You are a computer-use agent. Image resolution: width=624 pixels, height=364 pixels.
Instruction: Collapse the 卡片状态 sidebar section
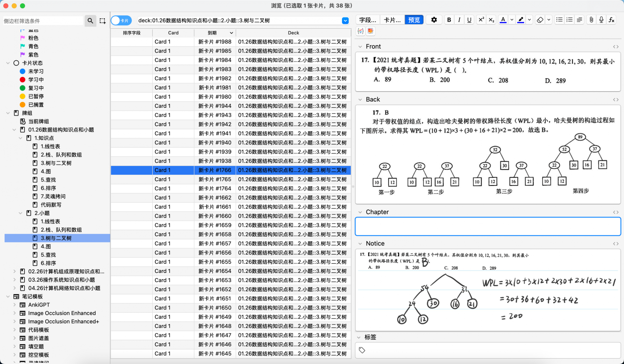8,63
